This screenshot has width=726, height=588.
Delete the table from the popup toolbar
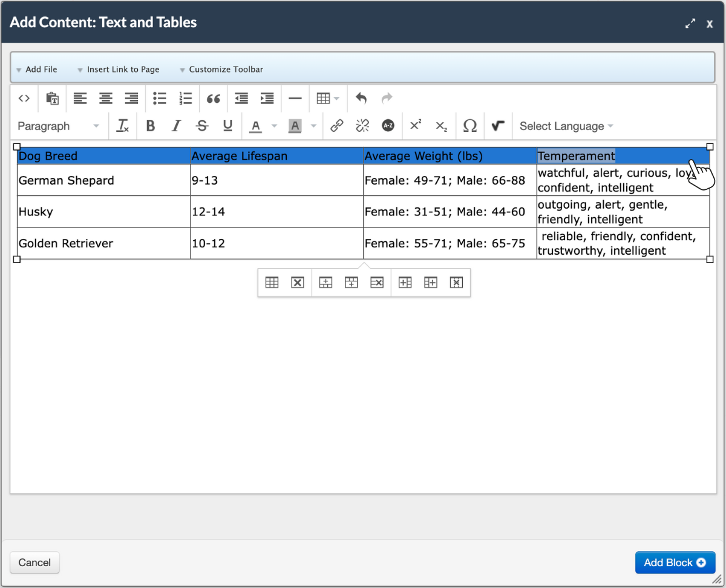pos(298,283)
